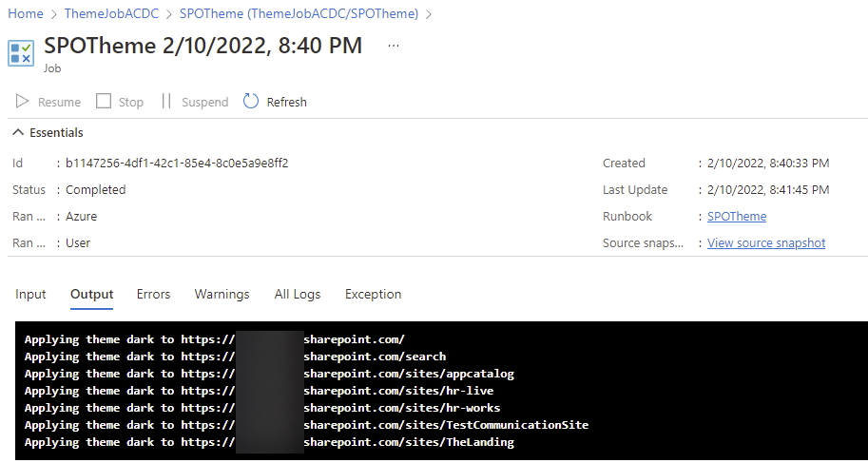This screenshot has width=868, height=463.
Task: Click output line for sites/hr-works
Action: pyautogui.click(x=262, y=408)
